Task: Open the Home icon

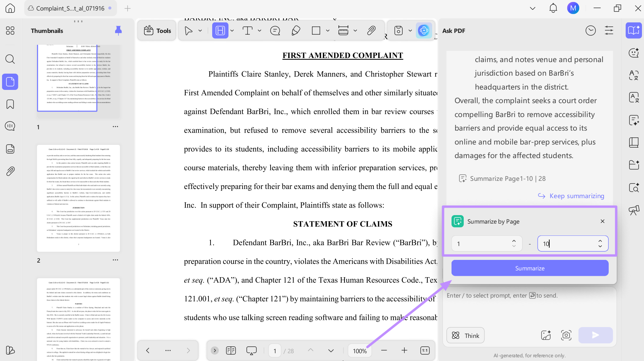Action: tap(10, 8)
